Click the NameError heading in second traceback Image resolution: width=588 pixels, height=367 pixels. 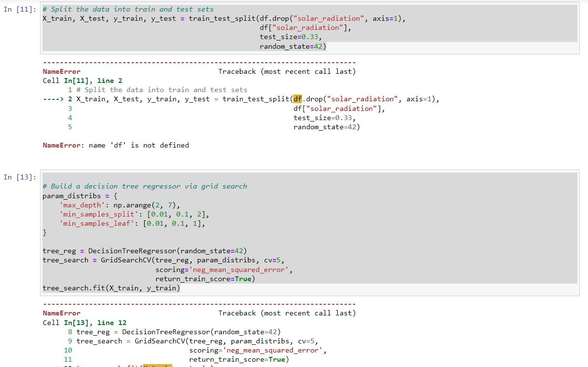click(x=61, y=313)
